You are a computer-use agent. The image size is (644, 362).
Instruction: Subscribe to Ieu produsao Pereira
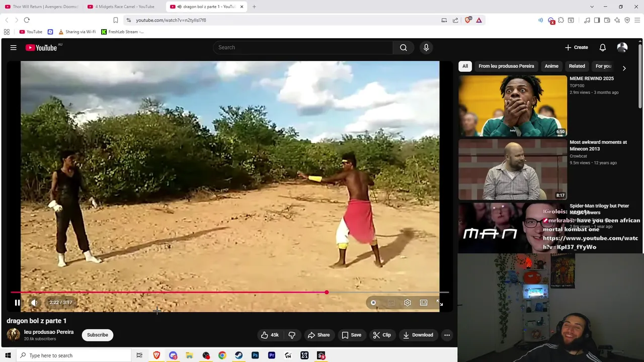[98, 335]
